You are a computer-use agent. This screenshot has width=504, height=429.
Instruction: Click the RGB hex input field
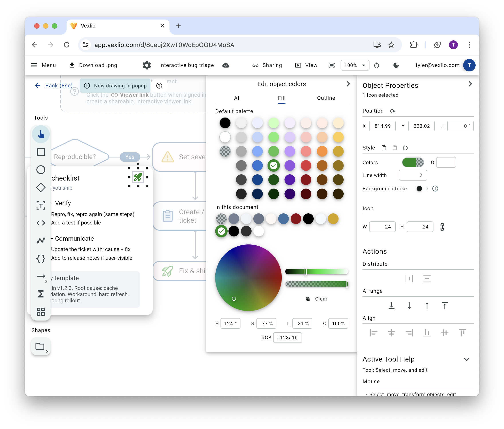point(287,338)
